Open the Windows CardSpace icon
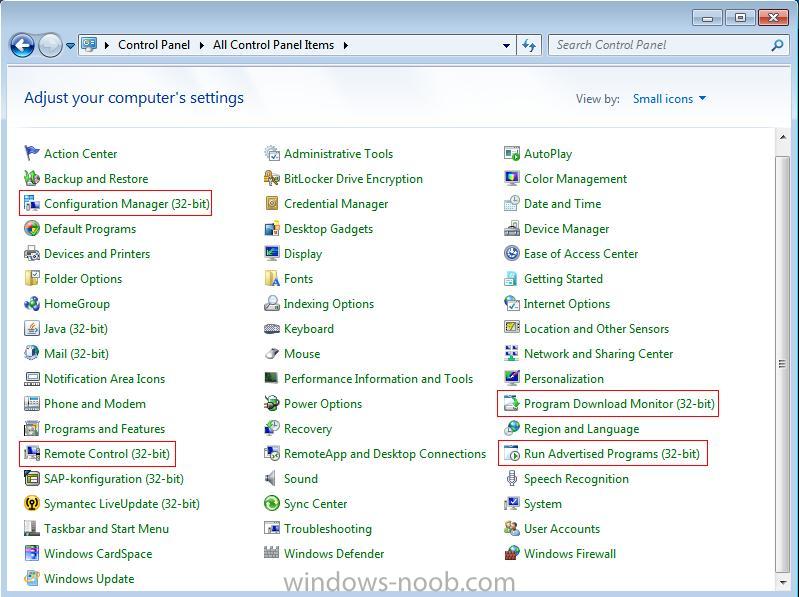Viewport: 799px width, 597px height. pyautogui.click(x=32, y=553)
